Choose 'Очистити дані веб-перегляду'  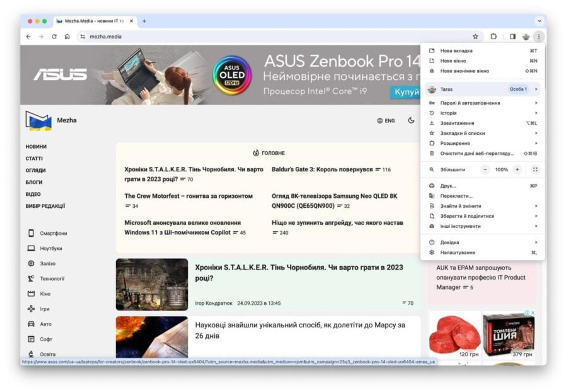click(x=483, y=153)
